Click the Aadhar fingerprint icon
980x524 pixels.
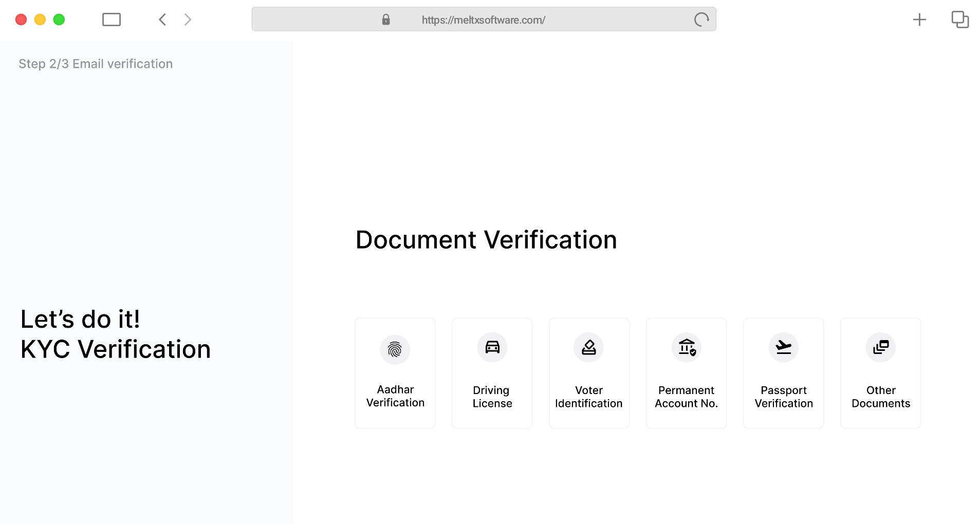(x=395, y=350)
